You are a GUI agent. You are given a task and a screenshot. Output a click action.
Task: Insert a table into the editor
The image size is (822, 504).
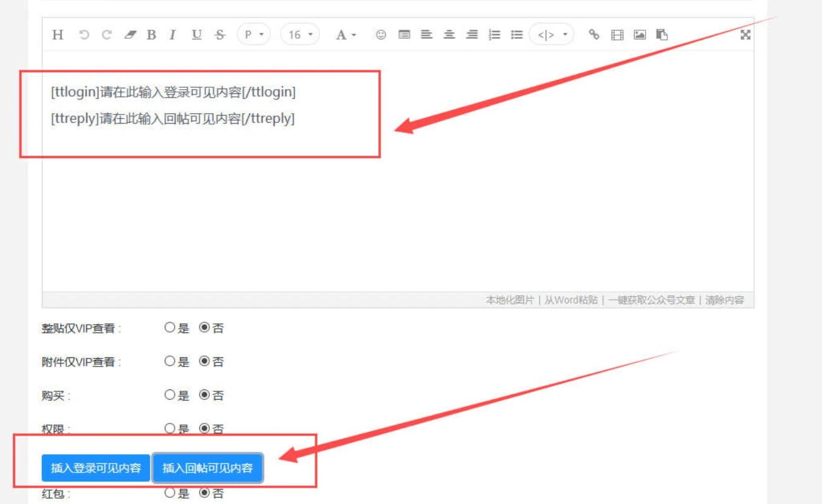(616, 35)
